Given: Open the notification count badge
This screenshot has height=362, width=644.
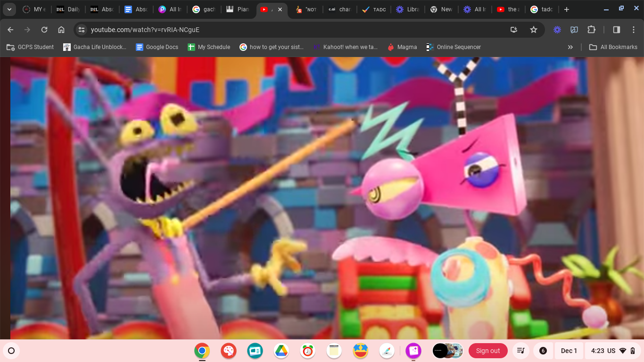Looking at the screenshot, I should pos(543,351).
